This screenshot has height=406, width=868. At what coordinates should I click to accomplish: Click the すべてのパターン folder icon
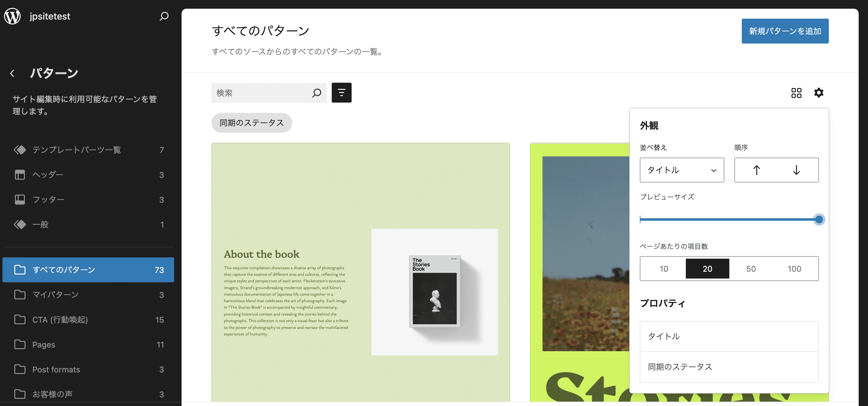click(x=20, y=270)
